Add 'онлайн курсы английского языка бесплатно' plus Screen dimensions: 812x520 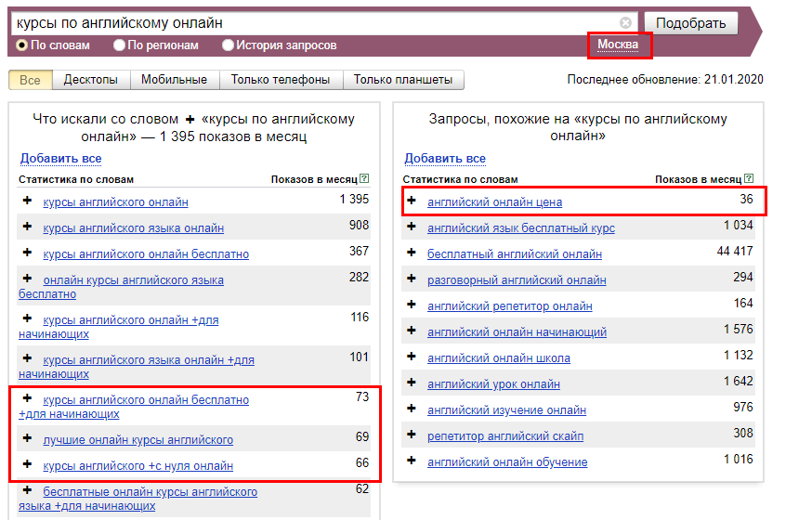coord(28,279)
